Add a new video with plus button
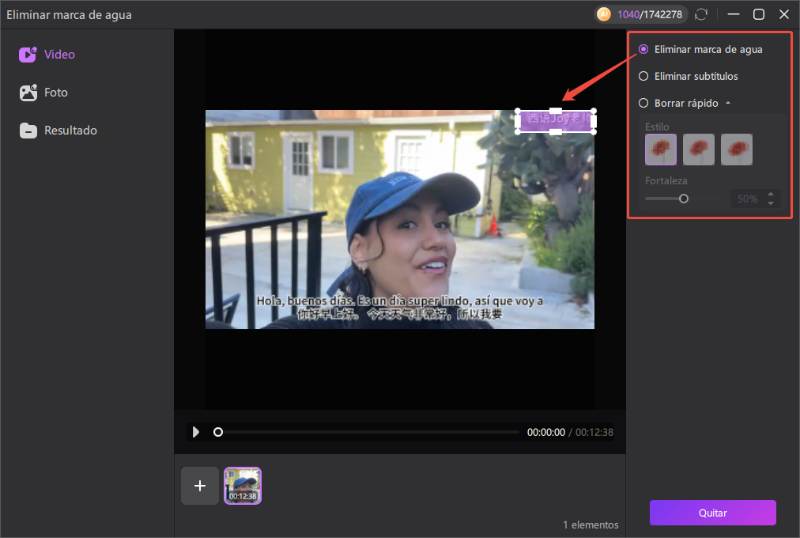This screenshot has width=800, height=538. tap(200, 486)
